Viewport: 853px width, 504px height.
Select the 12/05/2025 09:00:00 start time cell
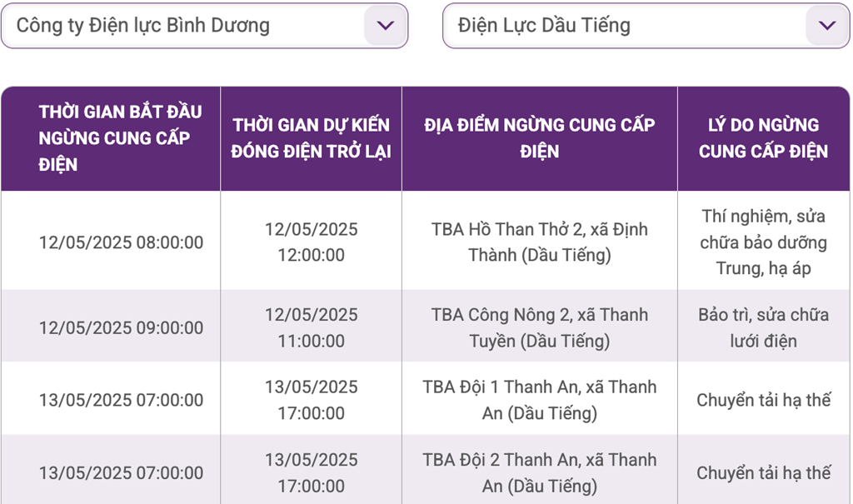111,327
